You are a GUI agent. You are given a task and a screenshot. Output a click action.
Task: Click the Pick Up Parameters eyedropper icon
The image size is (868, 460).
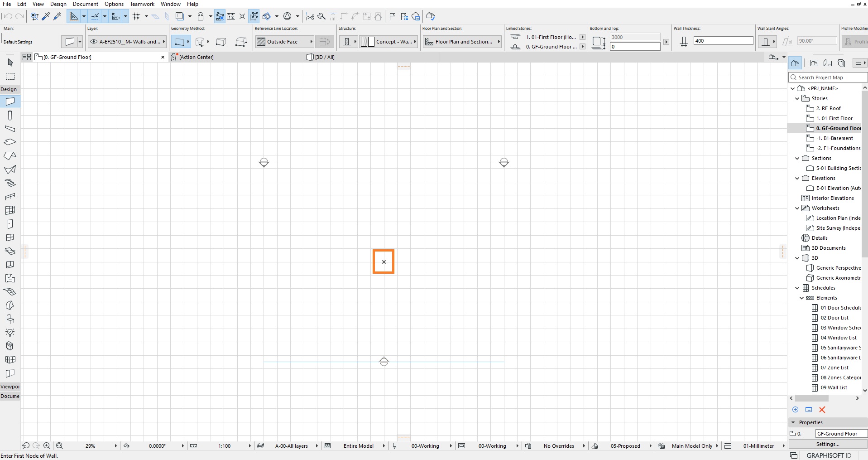pyautogui.click(x=46, y=16)
